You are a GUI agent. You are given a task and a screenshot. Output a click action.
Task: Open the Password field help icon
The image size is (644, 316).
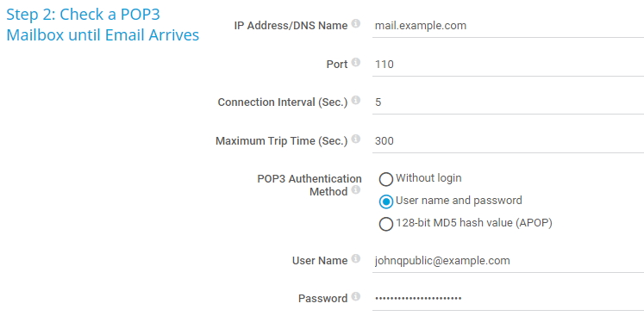[x=356, y=297]
